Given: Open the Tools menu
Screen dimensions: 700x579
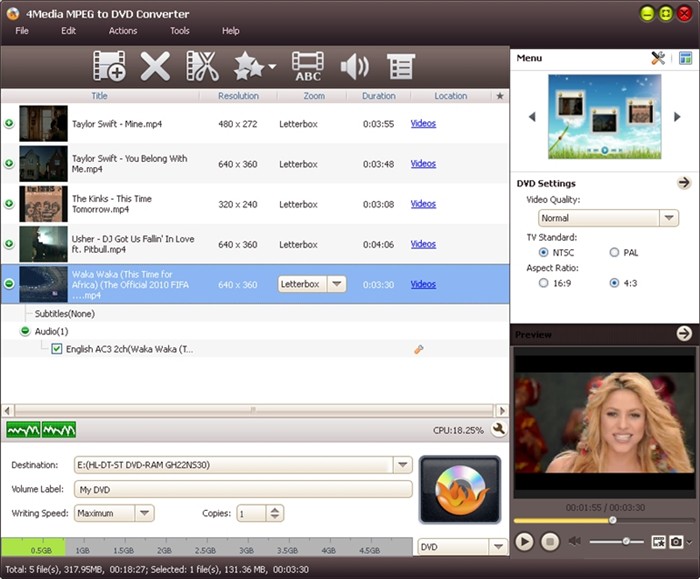Looking at the screenshot, I should 179,31.
